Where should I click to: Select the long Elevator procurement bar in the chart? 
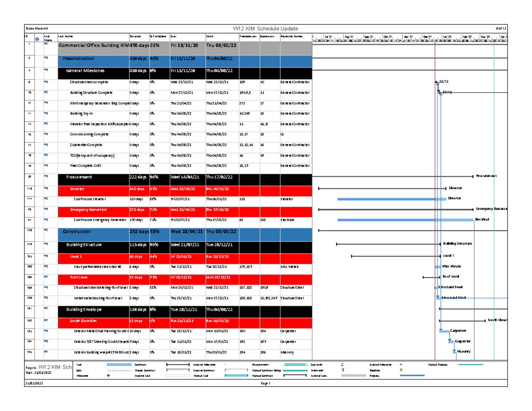390,199
